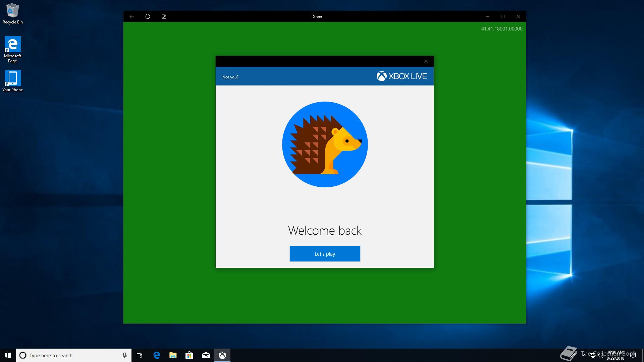Click the Welcome back heading text

(x=325, y=230)
